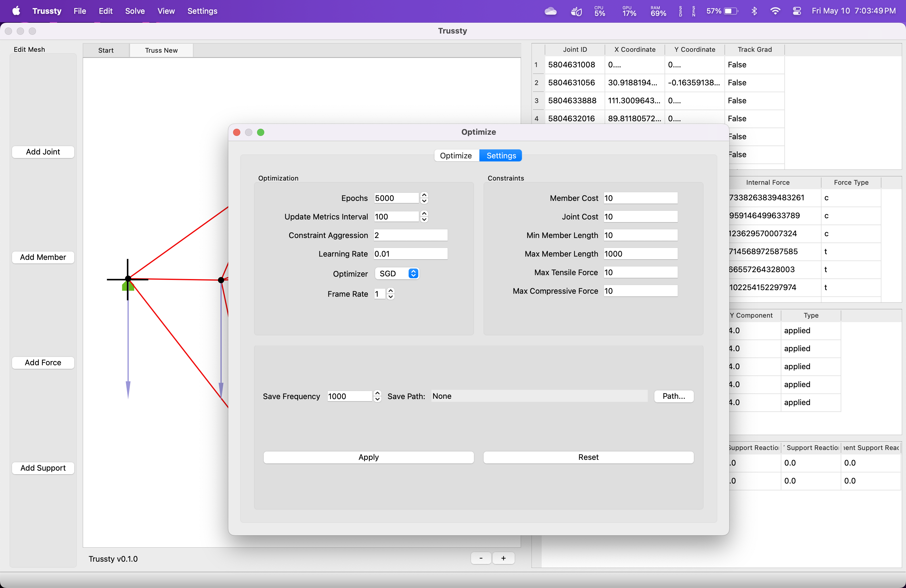Open the Edit menu

tap(105, 11)
